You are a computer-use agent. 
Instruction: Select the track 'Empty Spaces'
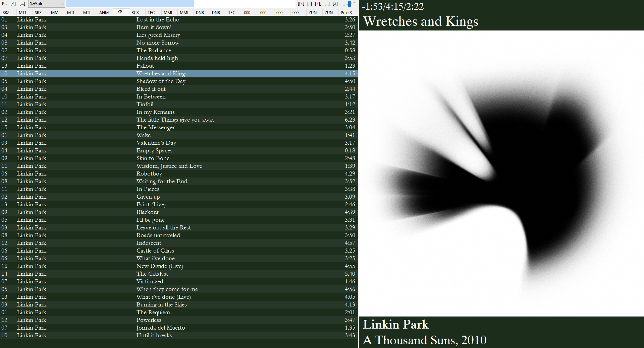click(x=179, y=150)
